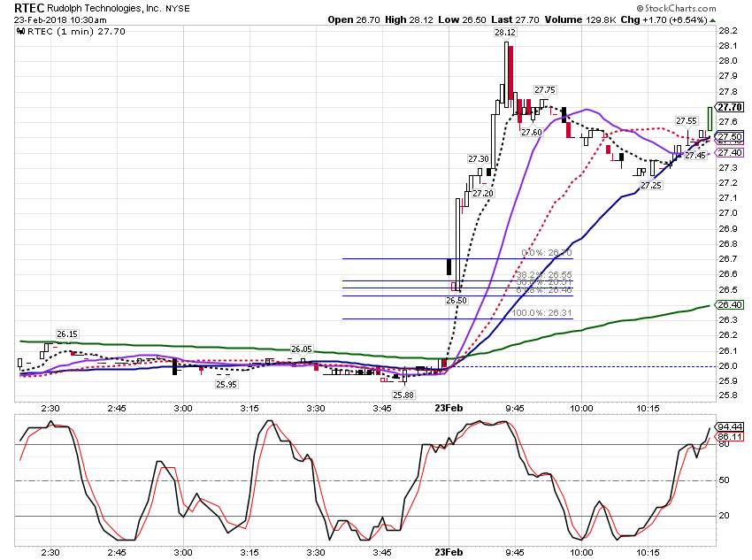Click the Chg +1.70 (+6.54%) value
This screenshot has width=752, height=560.
coord(664,19)
